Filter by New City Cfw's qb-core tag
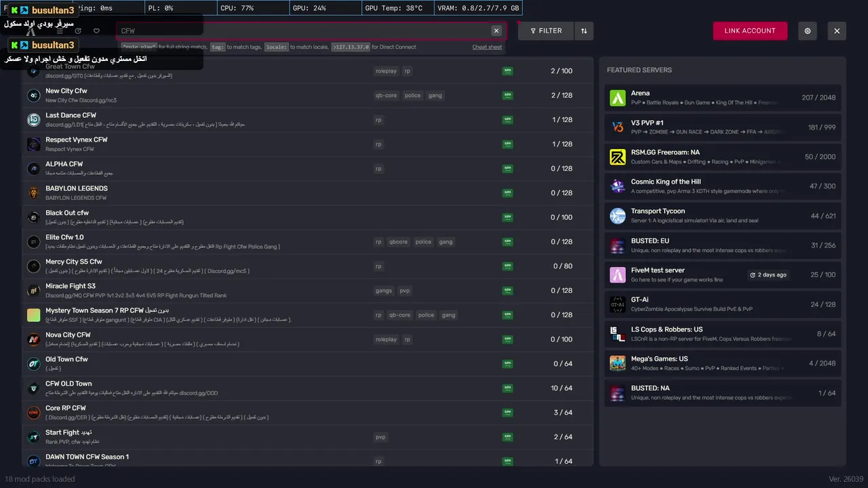This screenshot has height=488, width=868. [387, 96]
